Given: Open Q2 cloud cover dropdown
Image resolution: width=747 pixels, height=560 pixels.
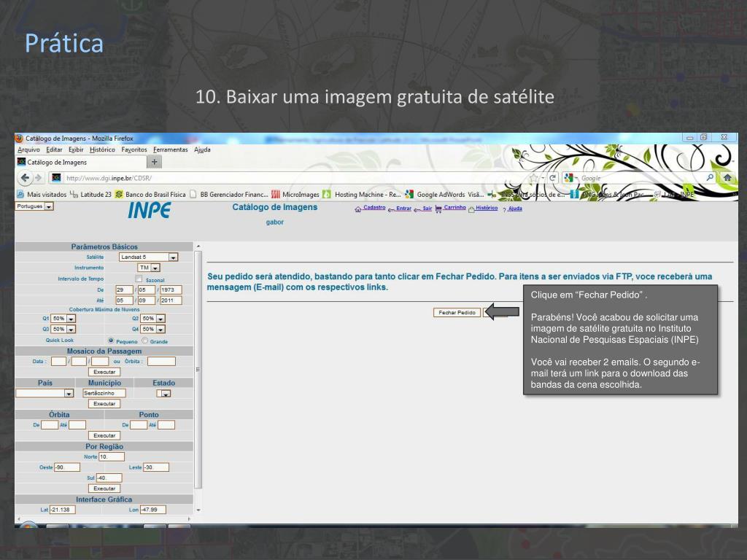Looking at the screenshot, I should pos(153,318).
